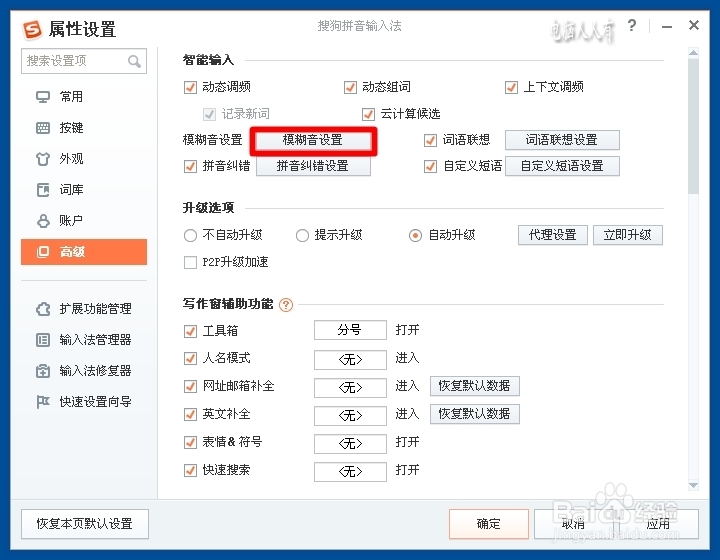
Task: Open the 外观 settings page
Action: point(84,159)
